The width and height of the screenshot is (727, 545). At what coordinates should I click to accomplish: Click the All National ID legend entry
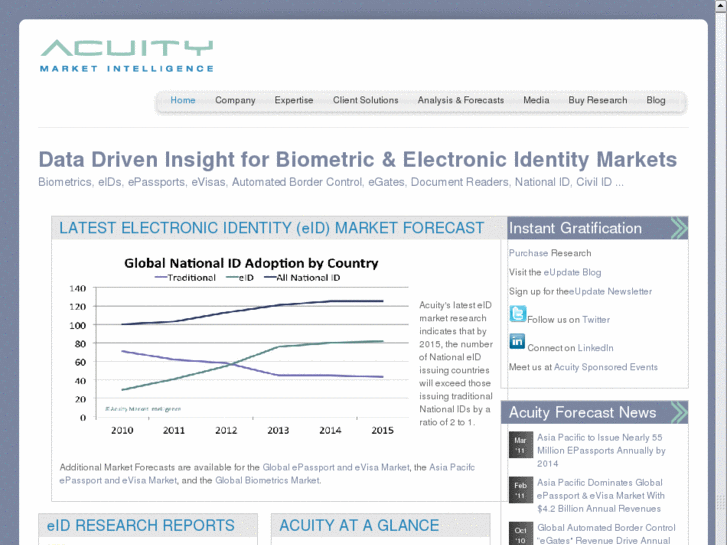point(302,278)
